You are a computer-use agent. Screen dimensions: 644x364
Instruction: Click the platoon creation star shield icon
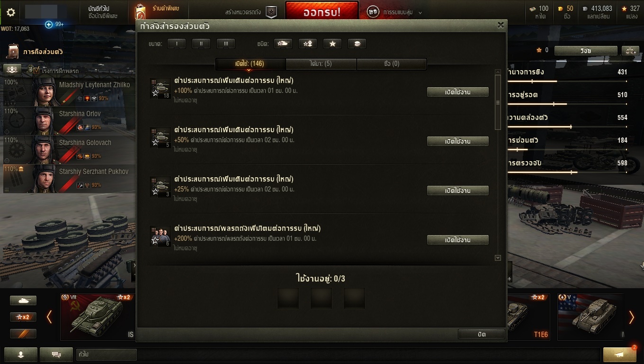271,12
